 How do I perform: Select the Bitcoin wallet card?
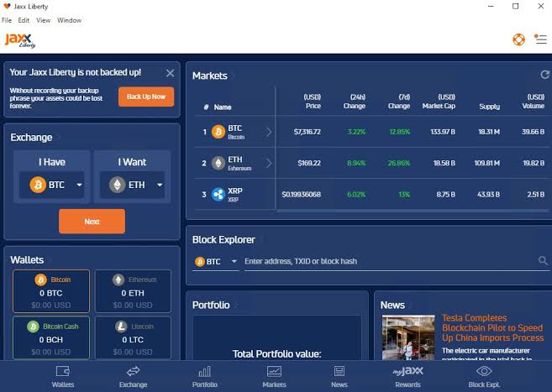tap(51, 291)
